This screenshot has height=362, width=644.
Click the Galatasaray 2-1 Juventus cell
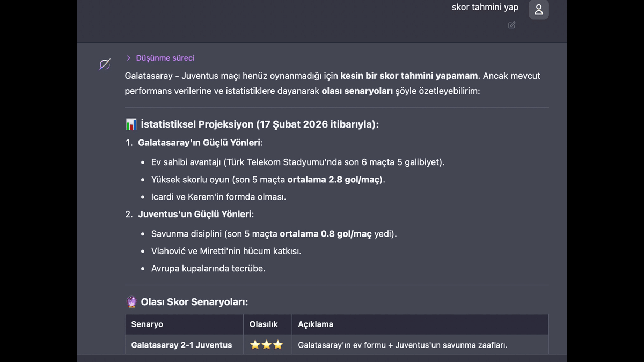181,345
